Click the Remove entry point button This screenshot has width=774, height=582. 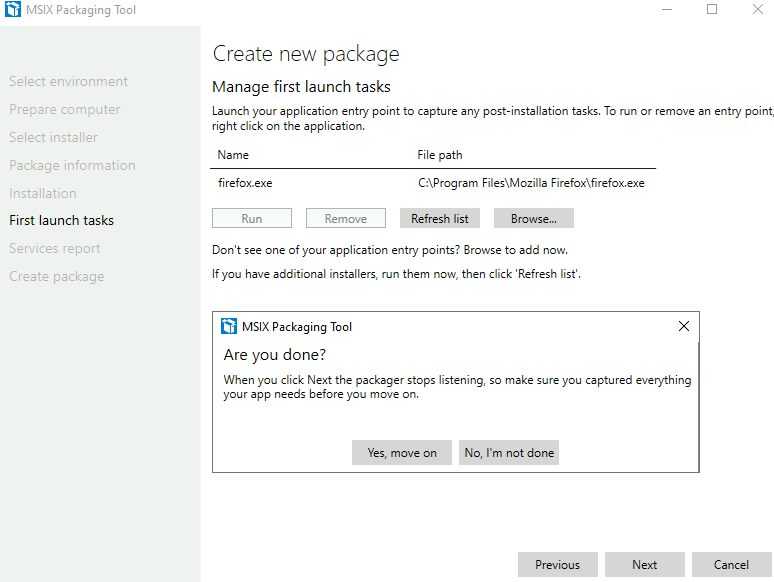[346, 218]
